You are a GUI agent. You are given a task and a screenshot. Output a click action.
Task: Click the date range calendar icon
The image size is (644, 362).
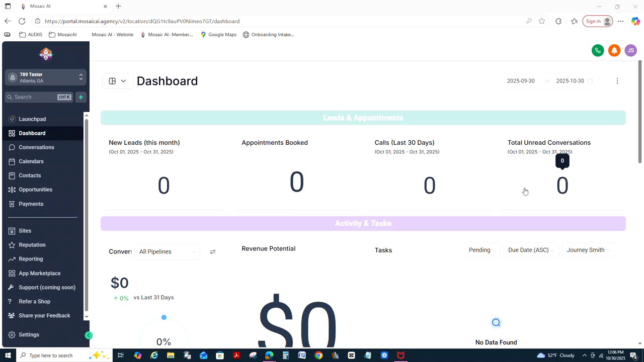(591, 81)
